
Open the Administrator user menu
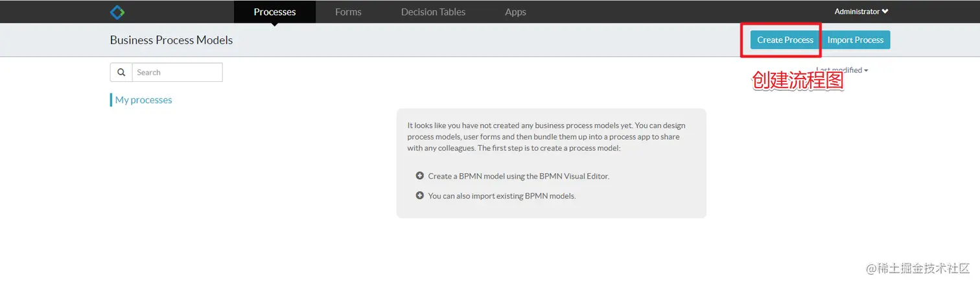pos(861,12)
